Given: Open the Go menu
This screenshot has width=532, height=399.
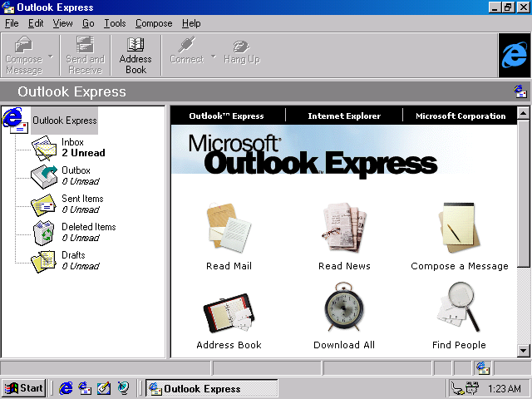Looking at the screenshot, I should tap(88, 23).
